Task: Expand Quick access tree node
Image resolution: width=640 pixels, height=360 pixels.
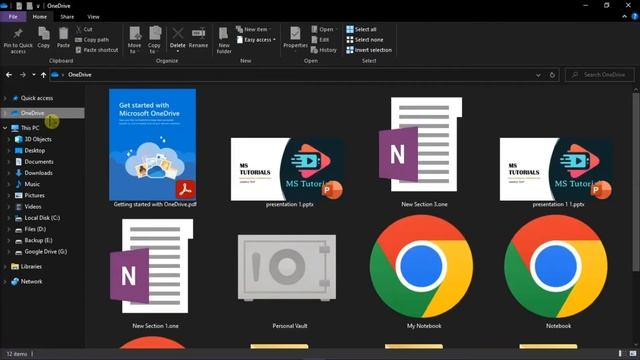Action: point(5,98)
